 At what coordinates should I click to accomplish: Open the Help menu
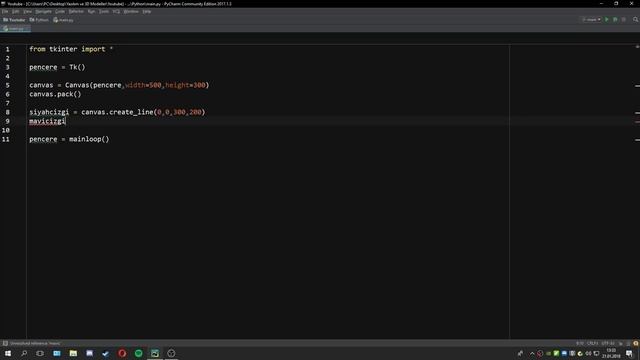click(147, 11)
